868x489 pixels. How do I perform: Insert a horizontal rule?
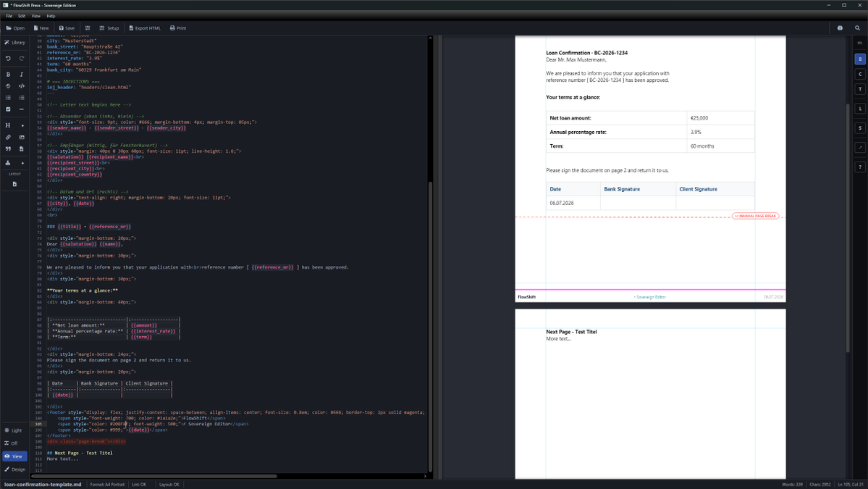click(x=22, y=109)
